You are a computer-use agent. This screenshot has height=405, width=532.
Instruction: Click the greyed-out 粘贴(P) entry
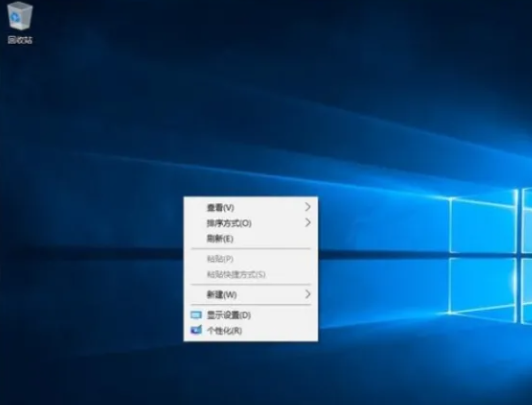coord(251,259)
